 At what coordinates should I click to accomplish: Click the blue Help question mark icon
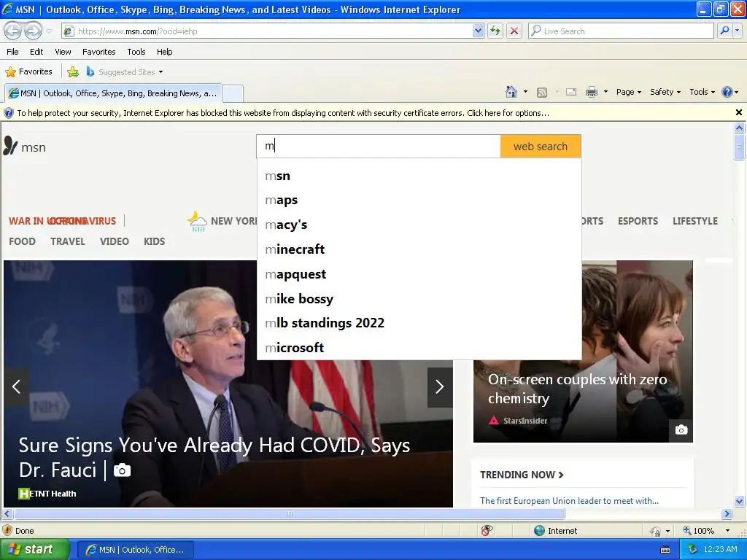[x=727, y=92]
